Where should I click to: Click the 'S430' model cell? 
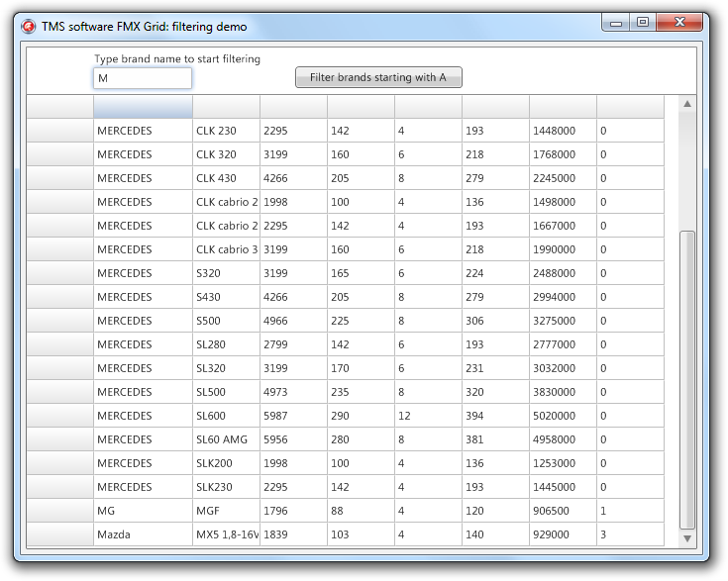pos(226,297)
